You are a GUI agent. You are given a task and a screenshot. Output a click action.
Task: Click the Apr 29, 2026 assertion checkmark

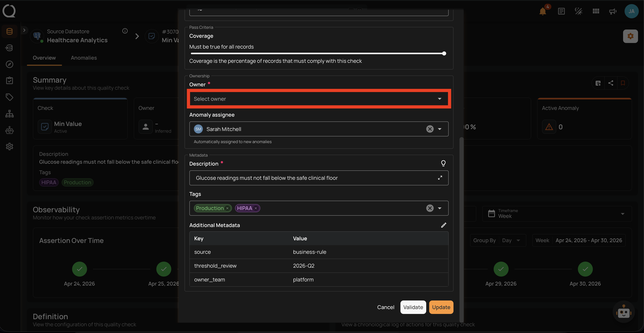501,269
